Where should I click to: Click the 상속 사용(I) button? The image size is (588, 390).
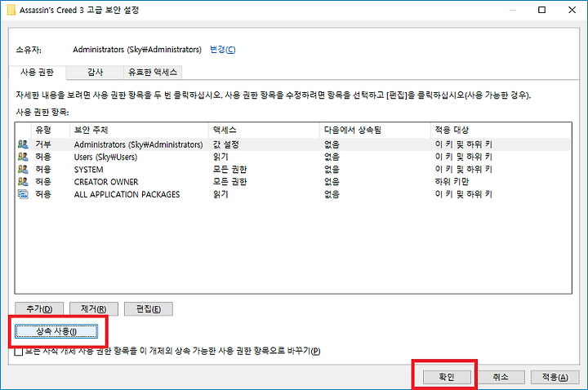click(56, 331)
